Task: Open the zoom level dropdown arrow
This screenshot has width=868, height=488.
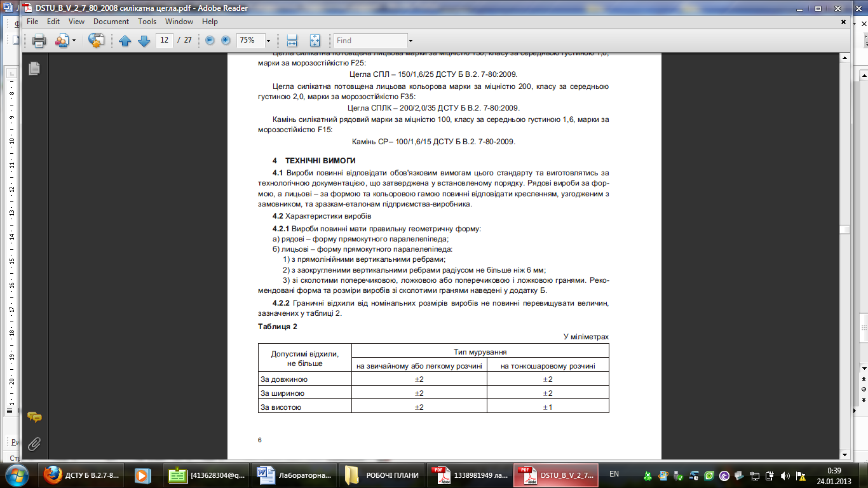Action: 268,41
